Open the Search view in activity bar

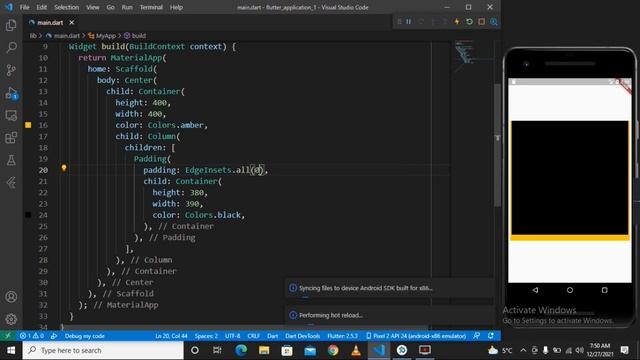11,47
